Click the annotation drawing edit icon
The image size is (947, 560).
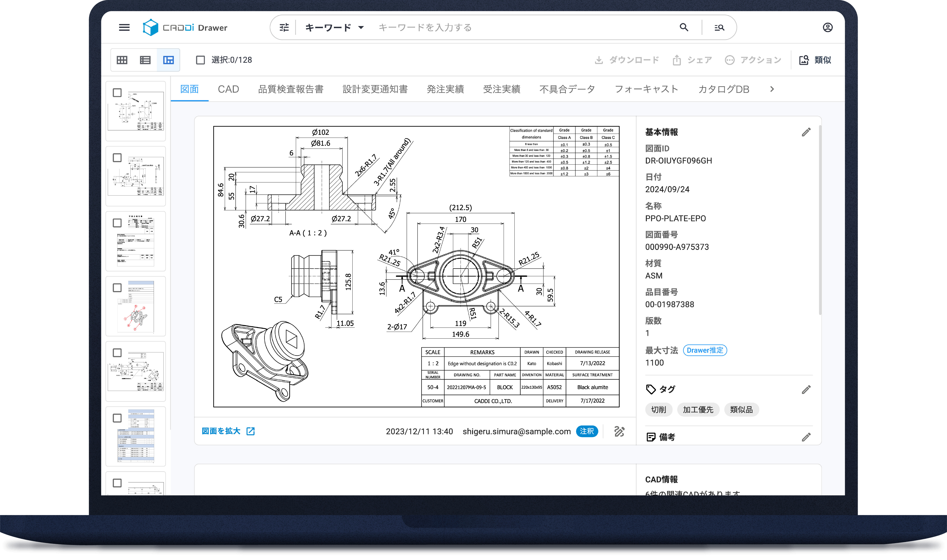tap(619, 431)
